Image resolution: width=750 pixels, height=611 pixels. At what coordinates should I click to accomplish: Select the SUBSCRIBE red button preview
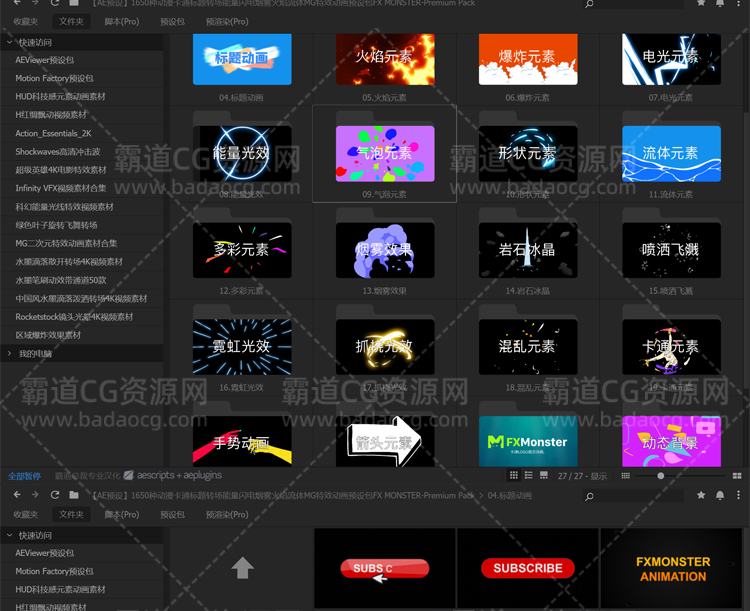528,568
